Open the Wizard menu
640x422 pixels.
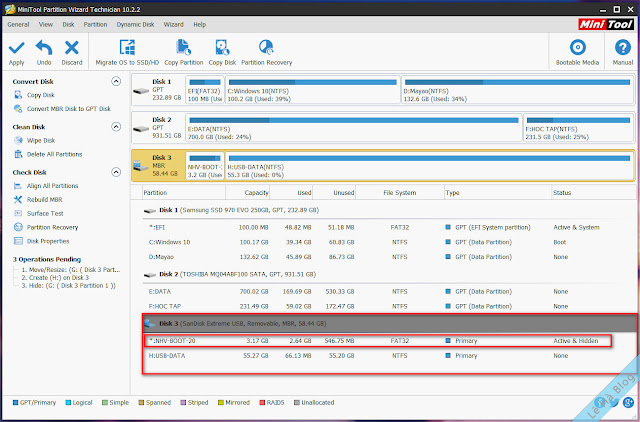click(173, 24)
